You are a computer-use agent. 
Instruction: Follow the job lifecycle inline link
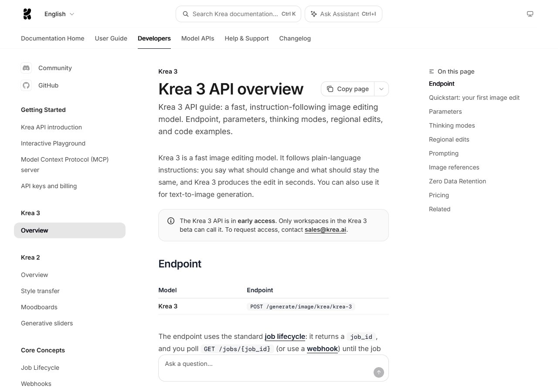285,337
